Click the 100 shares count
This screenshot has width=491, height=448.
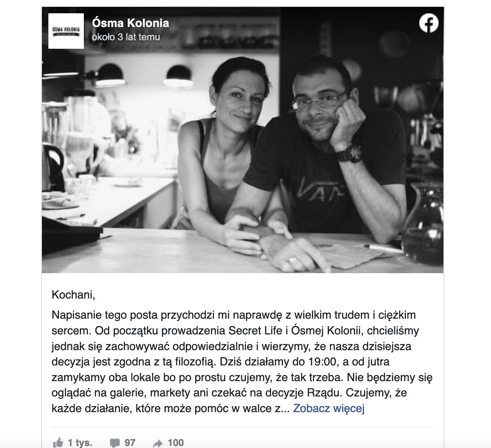tap(175, 443)
